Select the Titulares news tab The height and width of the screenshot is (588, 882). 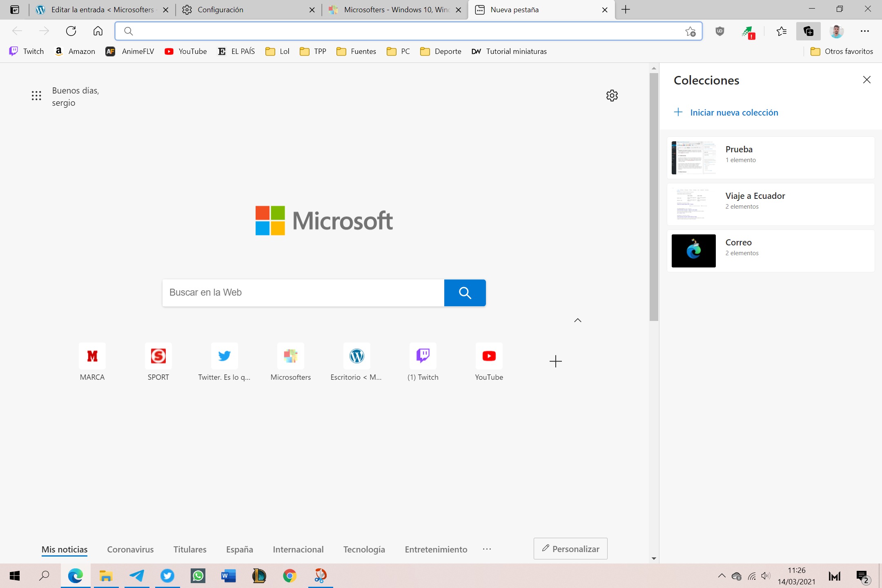point(190,550)
